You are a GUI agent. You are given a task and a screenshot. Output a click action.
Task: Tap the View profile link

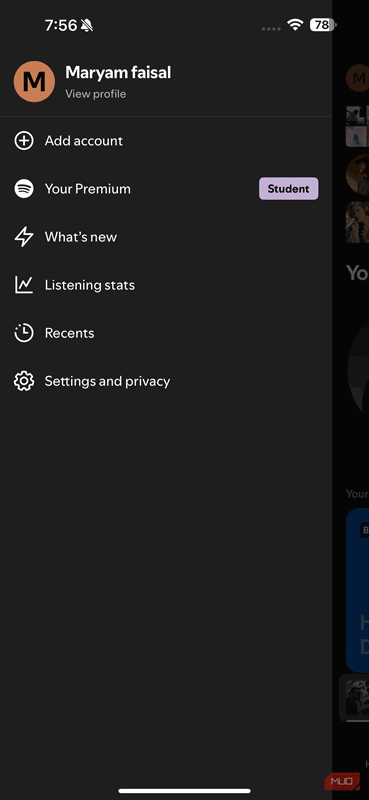(95, 94)
